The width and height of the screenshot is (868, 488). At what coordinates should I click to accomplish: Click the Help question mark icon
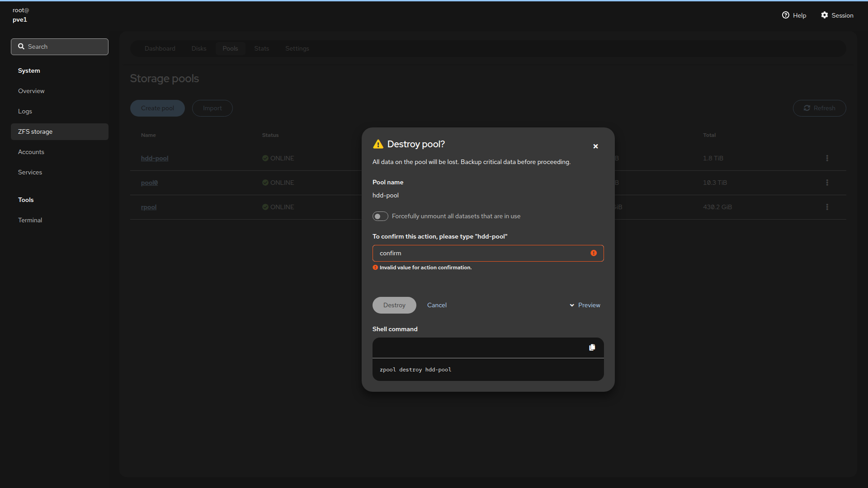[786, 15]
